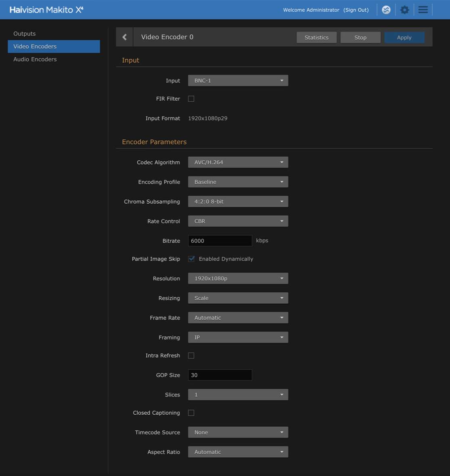Click the Sign Out link
The width and height of the screenshot is (450, 476).
(x=356, y=10)
